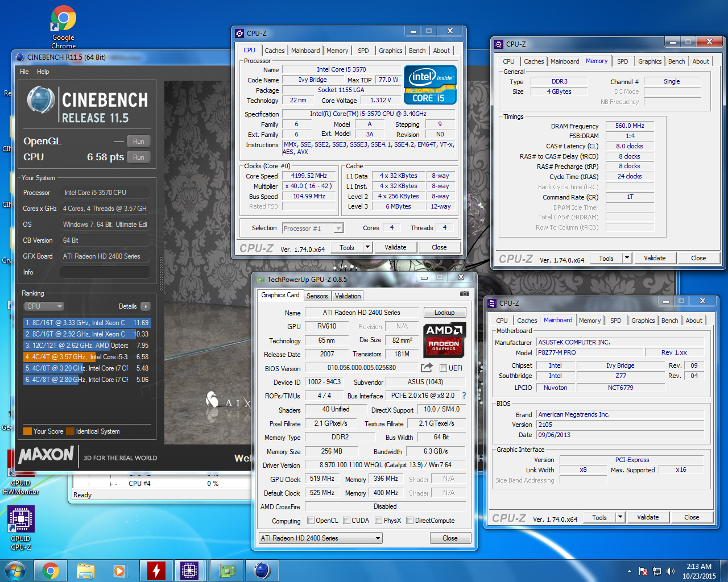
Task: Open Tools dropdown arrow in Mainboard tab window
Action: (620, 517)
